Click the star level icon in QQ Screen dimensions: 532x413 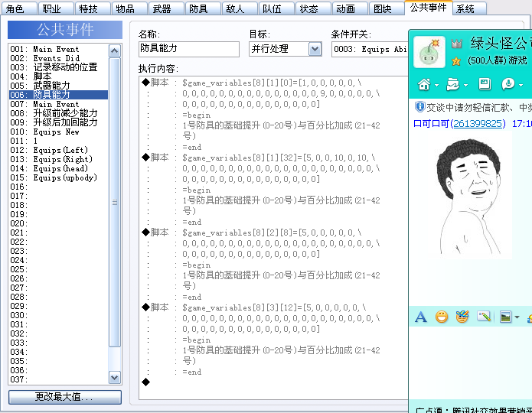coord(456,61)
